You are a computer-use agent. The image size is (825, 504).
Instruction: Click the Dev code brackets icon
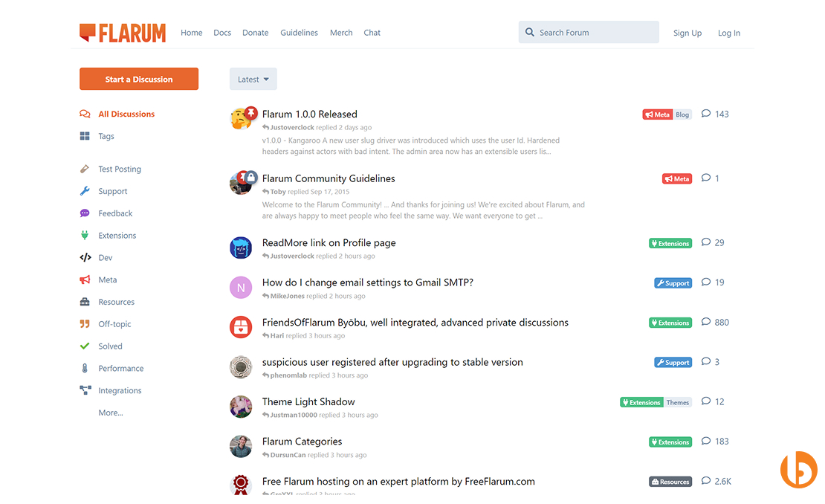pos(85,257)
